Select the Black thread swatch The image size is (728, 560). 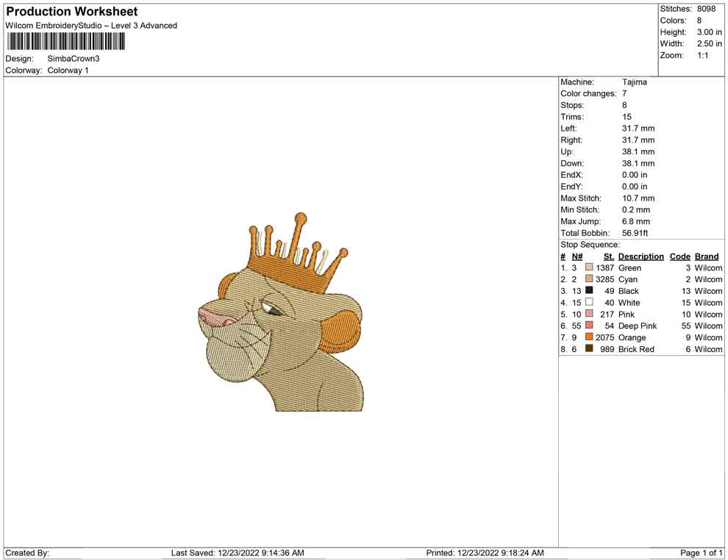point(588,291)
